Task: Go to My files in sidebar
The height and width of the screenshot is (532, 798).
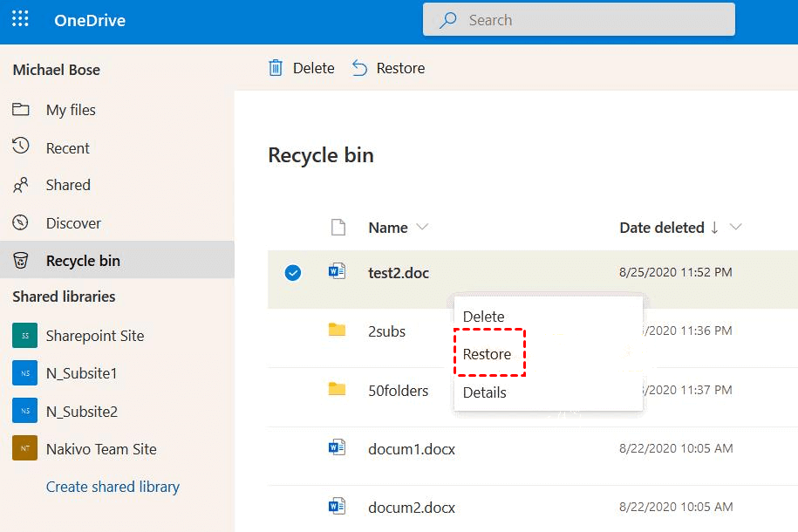Action: click(x=71, y=110)
